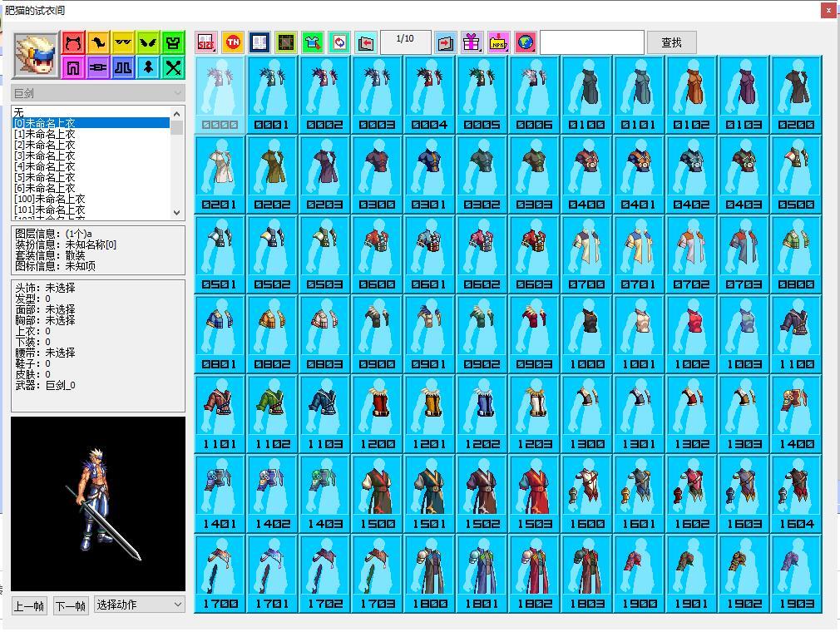This screenshot has width=840, height=632.
Task: Expand the 选择动作 action dropdown
Action: 139,605
